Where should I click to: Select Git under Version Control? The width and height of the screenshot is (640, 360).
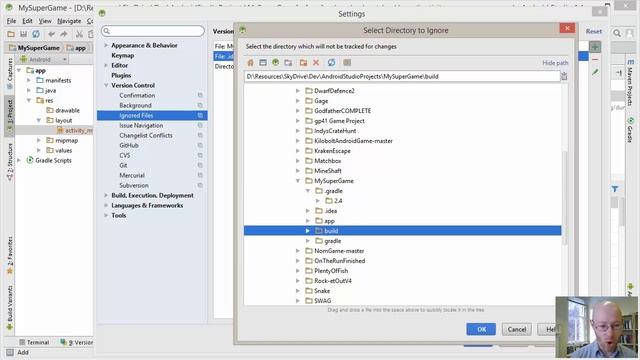click(123, 165)
